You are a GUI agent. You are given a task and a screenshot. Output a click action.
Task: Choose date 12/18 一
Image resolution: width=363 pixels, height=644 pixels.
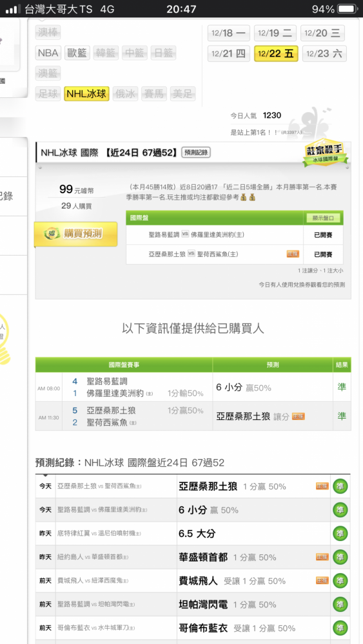click(229, 33)
